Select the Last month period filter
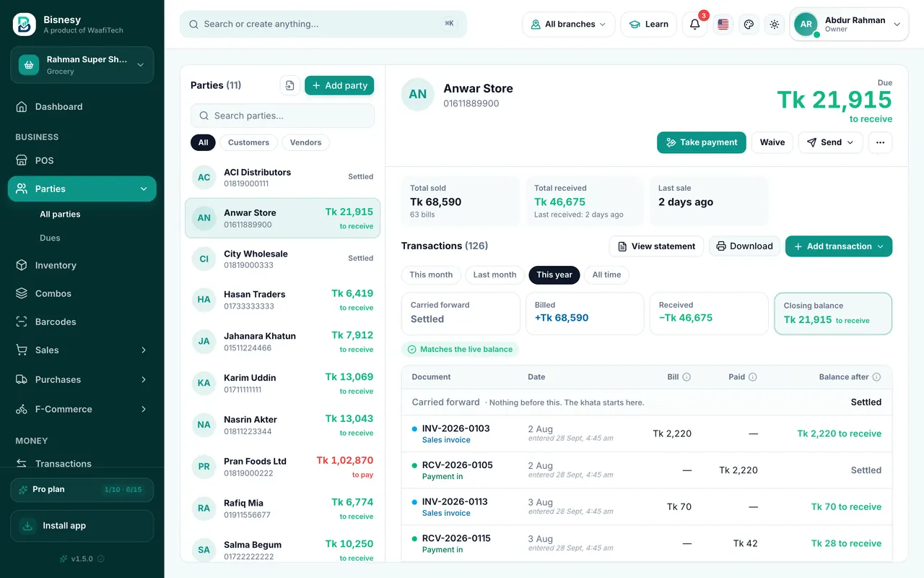 pyautogui.click(x=494, y=275)
